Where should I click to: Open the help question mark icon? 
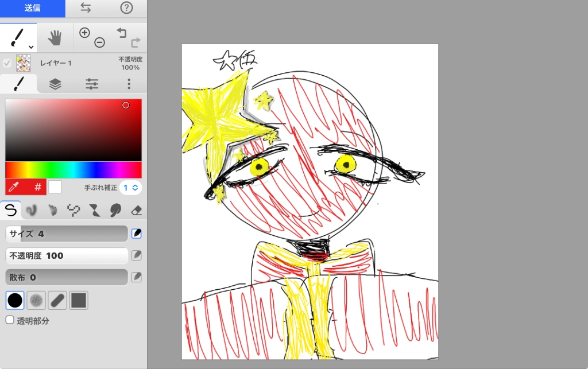[126, 8]
